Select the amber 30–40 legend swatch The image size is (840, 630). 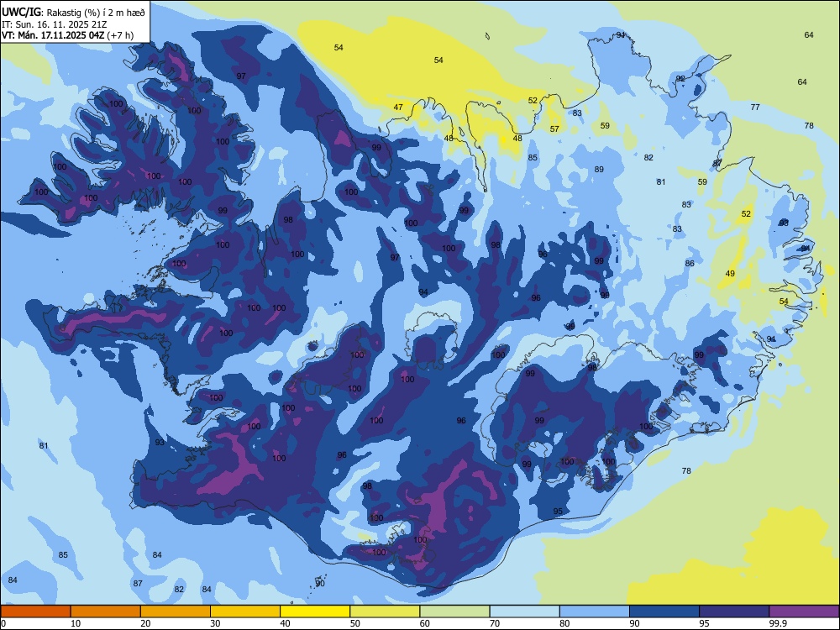244,612
